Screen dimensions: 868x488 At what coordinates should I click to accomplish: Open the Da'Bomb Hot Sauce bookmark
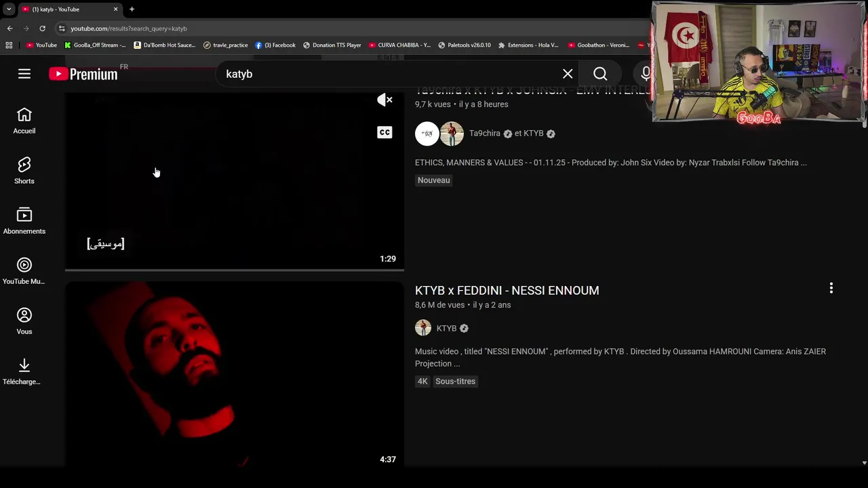click(165, 45)
